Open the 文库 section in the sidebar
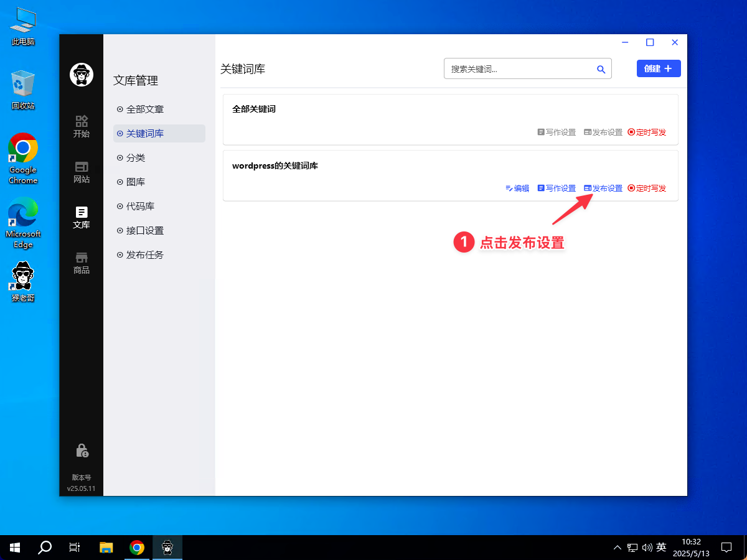Image resolution: width=747 pixels, height=560 pixels. pos(82,218)
